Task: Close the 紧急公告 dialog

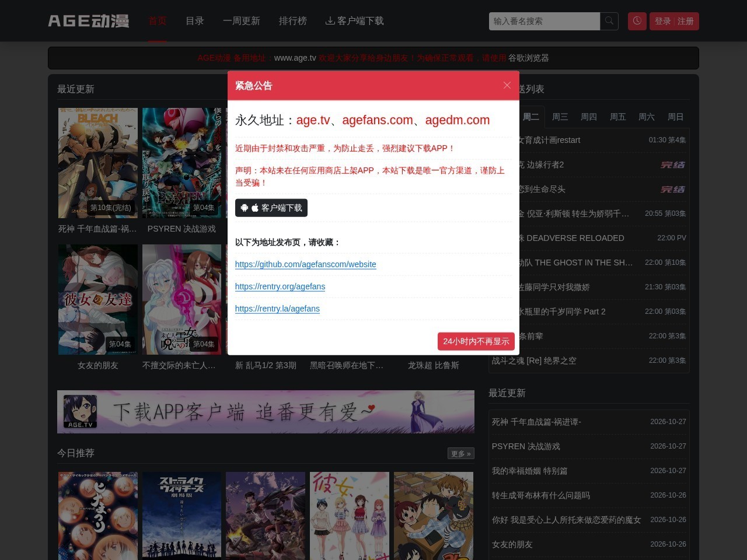Action: pos(507,85)
